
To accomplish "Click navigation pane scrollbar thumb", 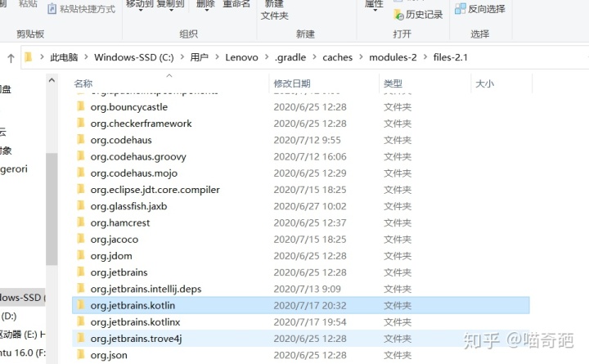I will coord(52,209).
